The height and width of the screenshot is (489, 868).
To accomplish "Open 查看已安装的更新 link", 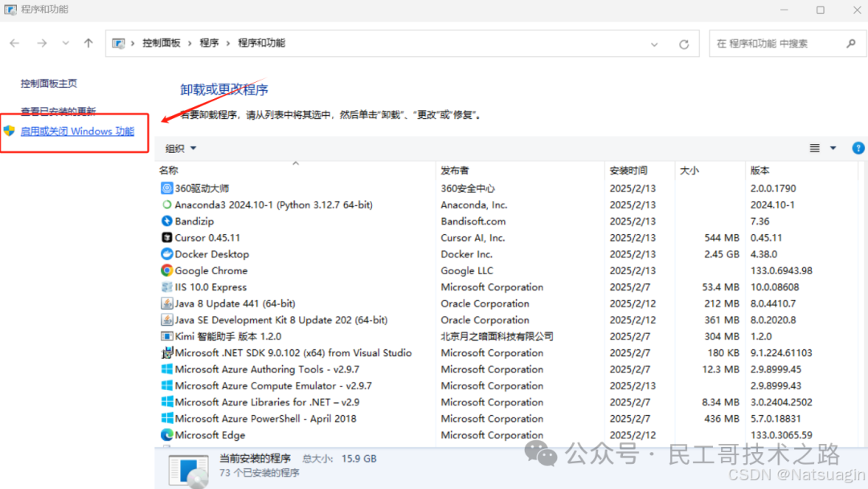I will pos(58,111).
